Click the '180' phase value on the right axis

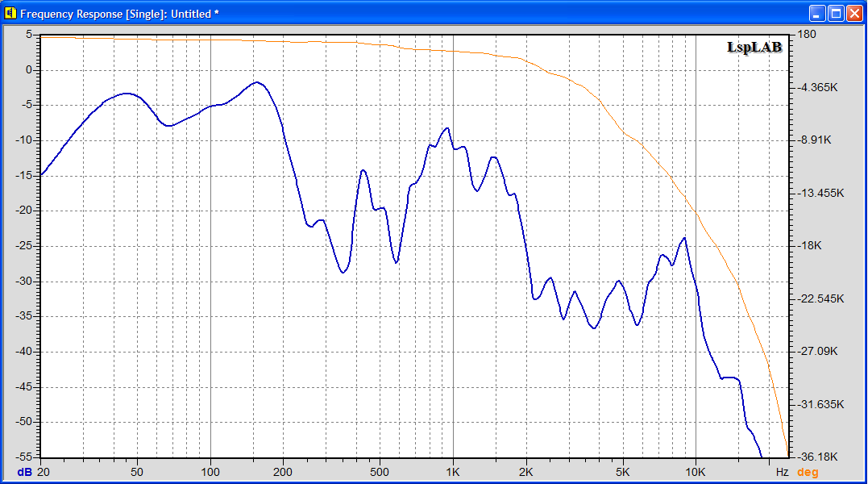pyautogui.click(x=806, y=35)
